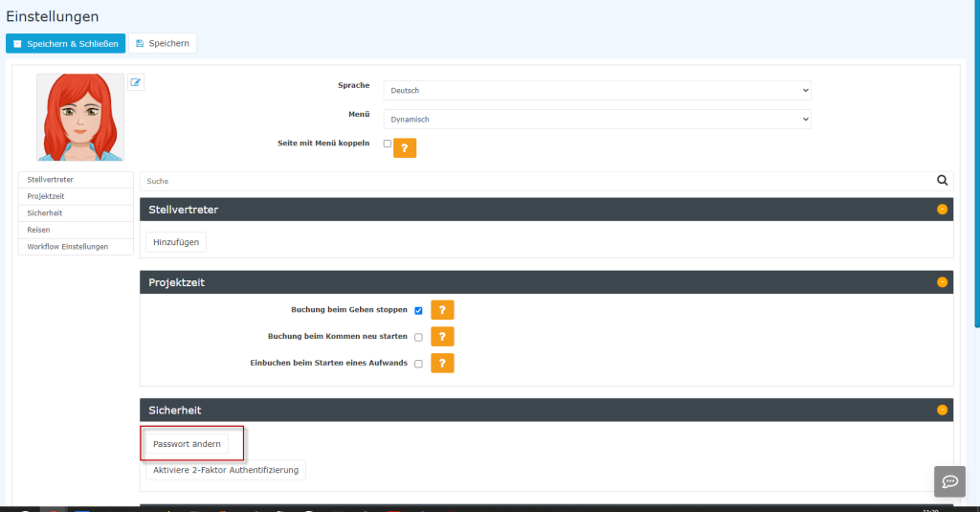The height and width of the screenshot is (512, 980).
Task: Select Workflow Einstellungen in sidebar
Action: coord(67,247)
